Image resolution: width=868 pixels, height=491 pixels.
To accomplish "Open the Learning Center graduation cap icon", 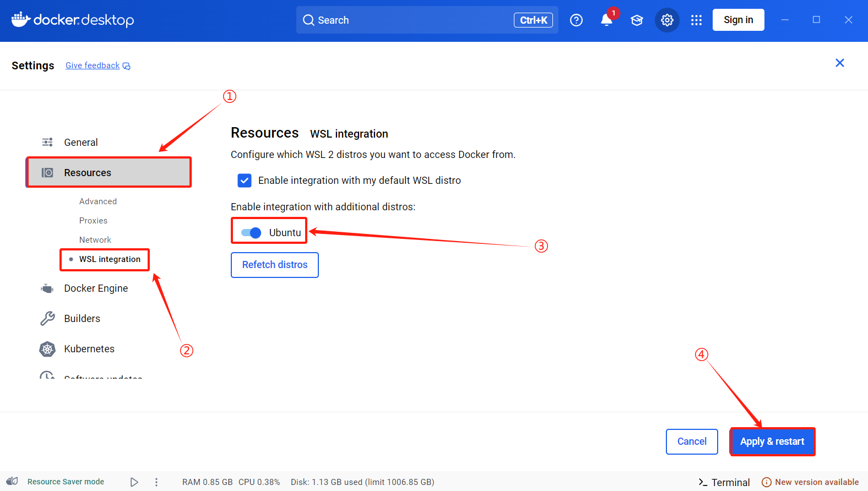I will [x=637, y=20].
